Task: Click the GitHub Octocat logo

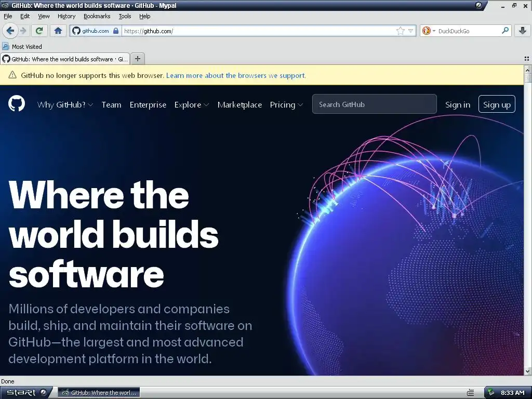Action: [x=17, y=103]
